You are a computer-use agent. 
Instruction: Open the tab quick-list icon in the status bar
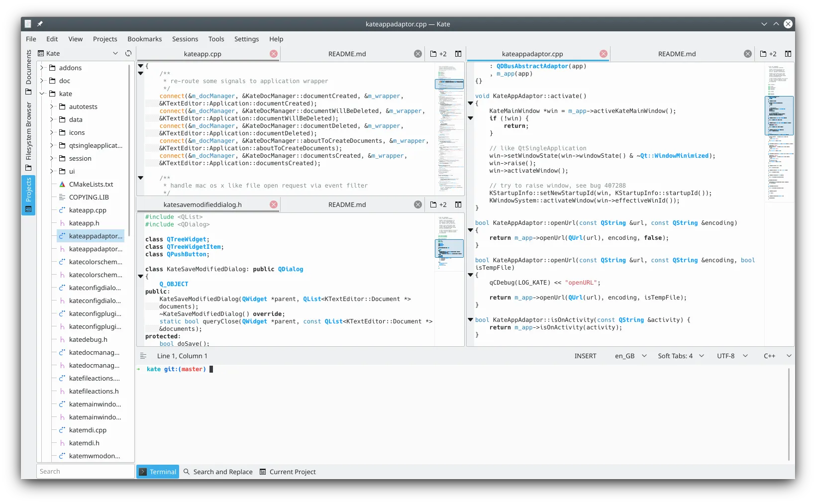143,355
